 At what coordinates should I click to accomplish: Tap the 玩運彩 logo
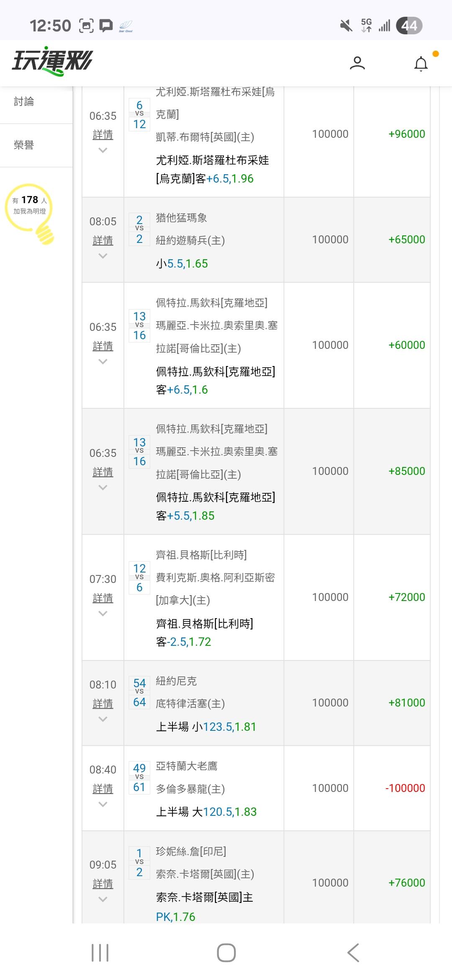tap(52, 61)
